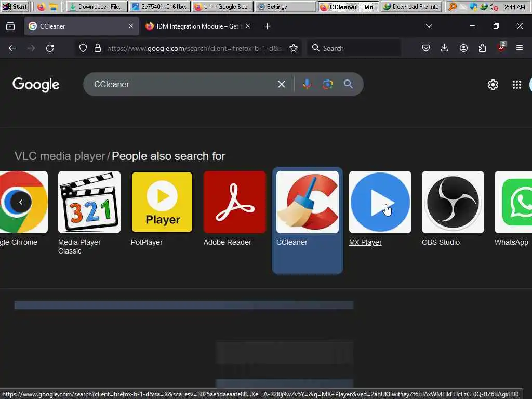Viewport: 532px width, 399px height.
Task: Open the Adobe Reader thumbnail
Action: (235, 202)
